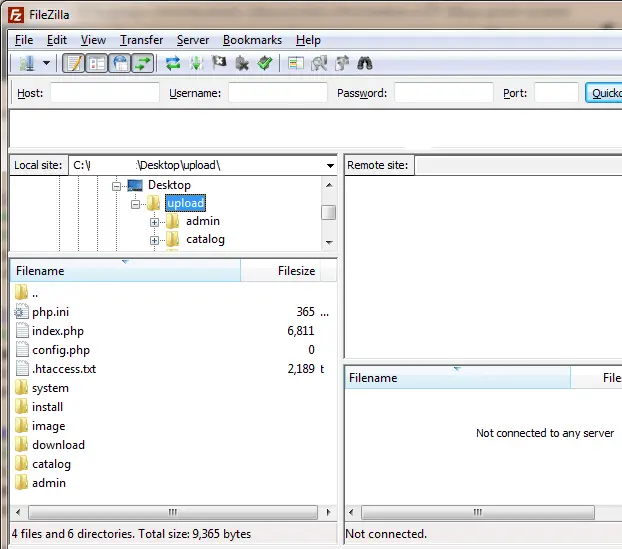Open the Server menu

coord(193,40)
